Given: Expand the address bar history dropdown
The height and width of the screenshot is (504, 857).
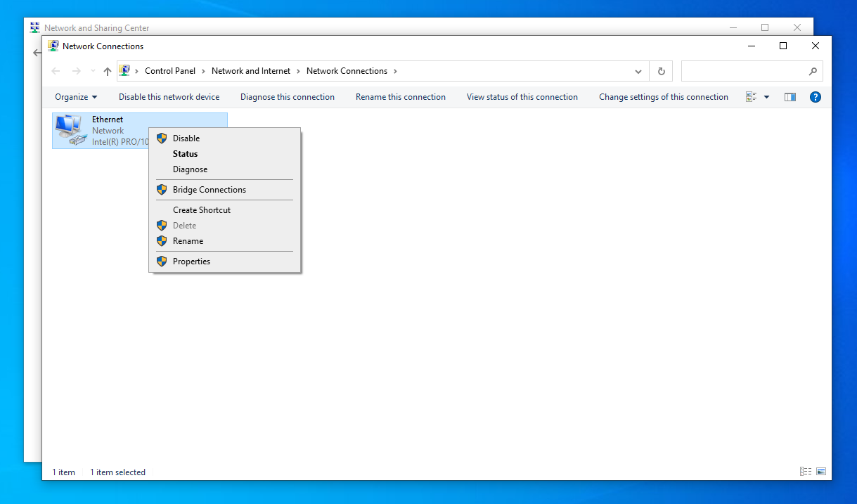Looking at the screenshot, I should coord(638,71).
